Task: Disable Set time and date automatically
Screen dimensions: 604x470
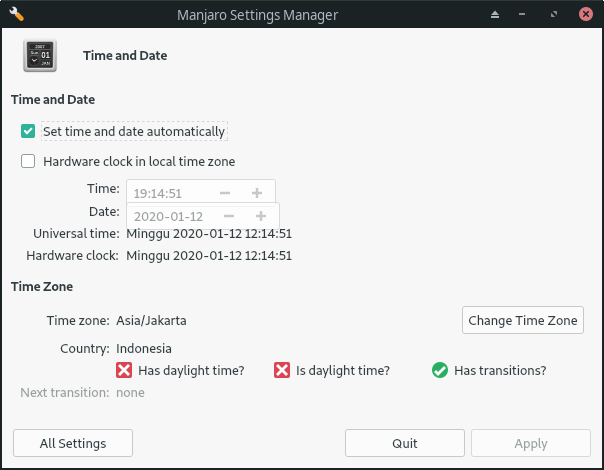Action: [x=28, y=131]
